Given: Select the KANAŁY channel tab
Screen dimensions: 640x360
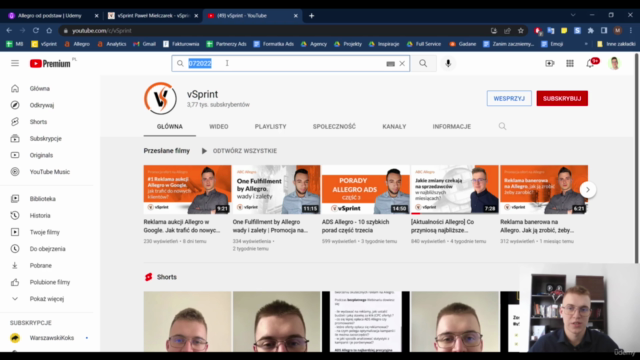Looking at the screenshot, I should [x=394, y=127].
